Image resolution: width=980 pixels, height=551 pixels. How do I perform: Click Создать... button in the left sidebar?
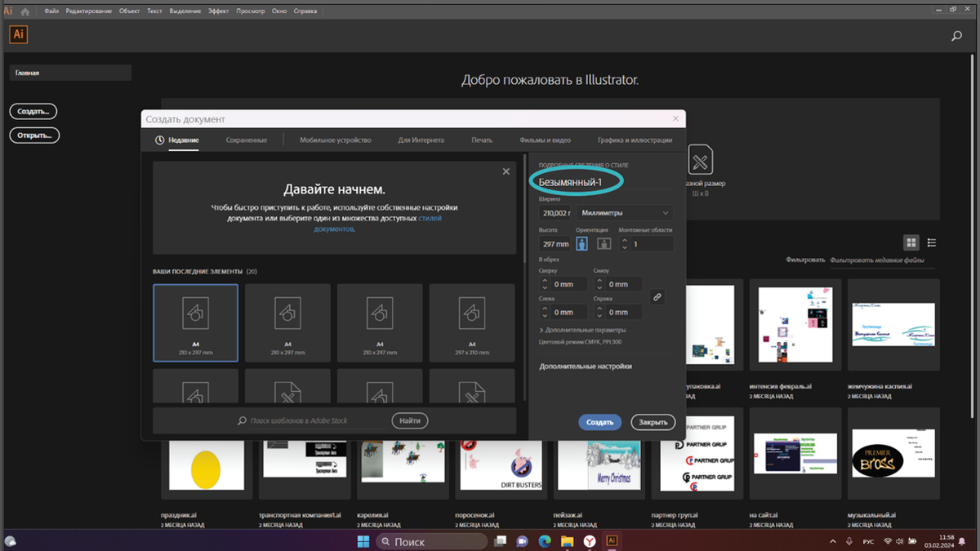click(x=33, y=112)
